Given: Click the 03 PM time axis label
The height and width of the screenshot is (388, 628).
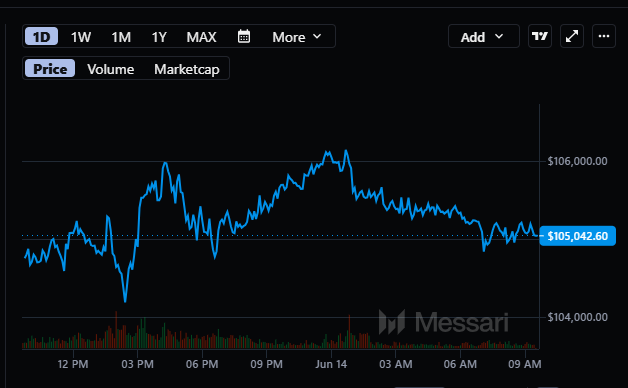Looking at the screenshot, I should pyautogui.click(x=137, y=364).
